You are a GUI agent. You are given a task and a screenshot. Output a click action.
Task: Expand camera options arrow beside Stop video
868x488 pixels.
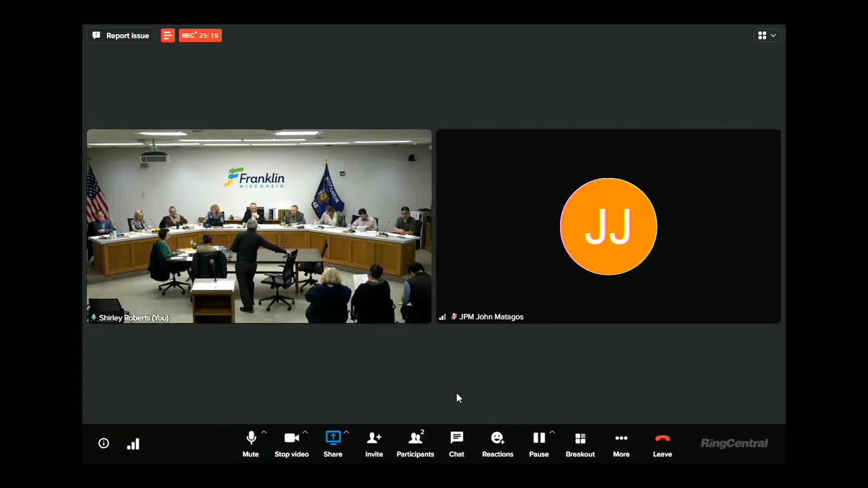click(305, 432)
